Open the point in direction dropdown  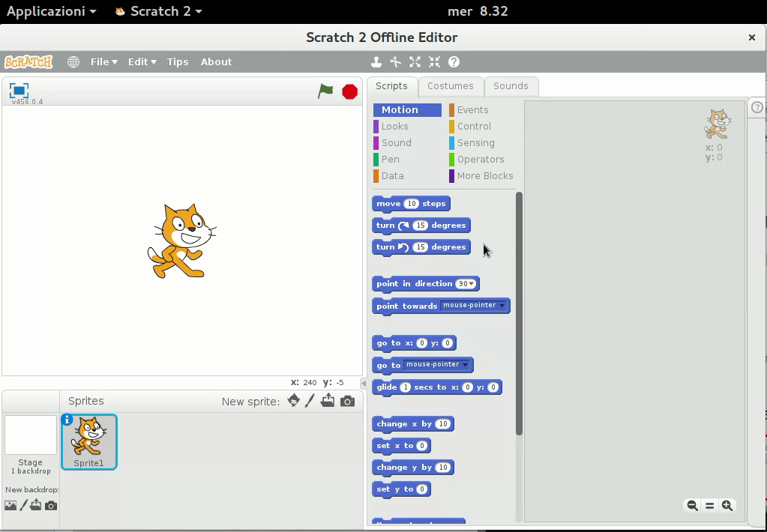(x=472, y=284)
